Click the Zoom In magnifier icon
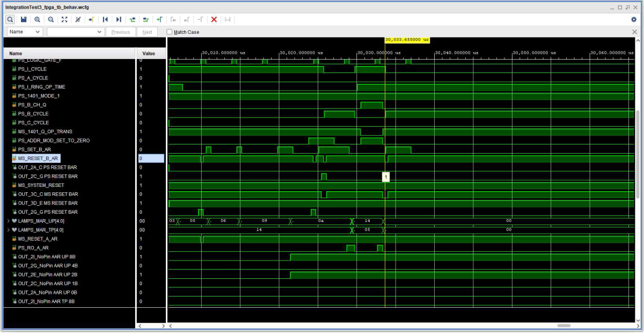This screenshot has height=333, width=644. tap(37, 19)
